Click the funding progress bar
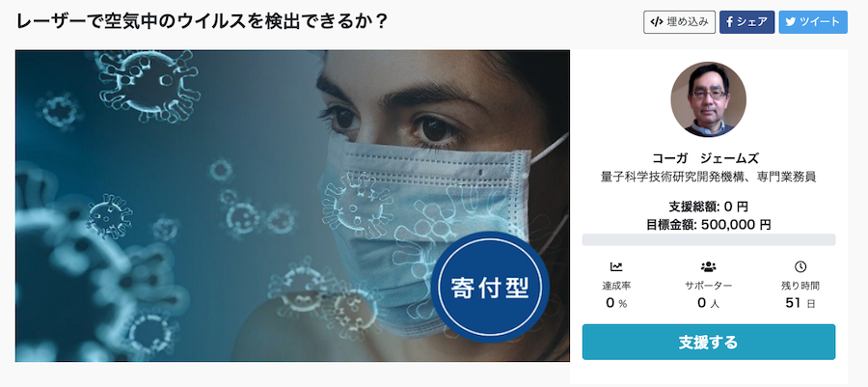 [x=709, y=239]
